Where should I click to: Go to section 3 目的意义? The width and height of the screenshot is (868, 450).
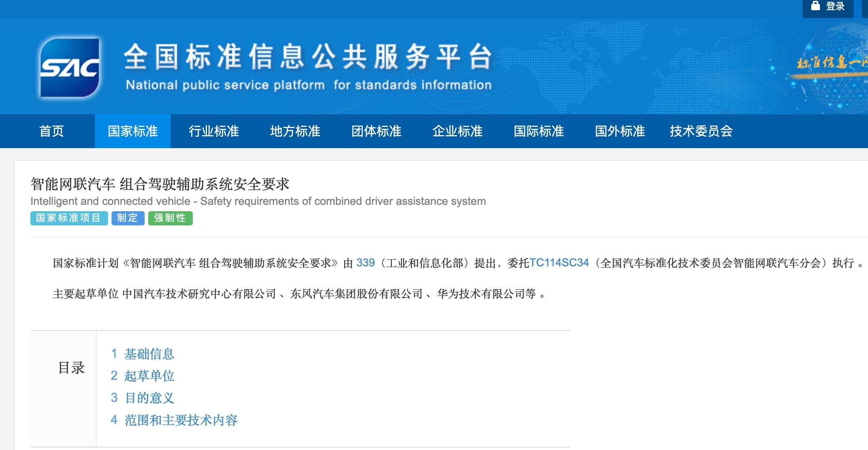point(142,398)
